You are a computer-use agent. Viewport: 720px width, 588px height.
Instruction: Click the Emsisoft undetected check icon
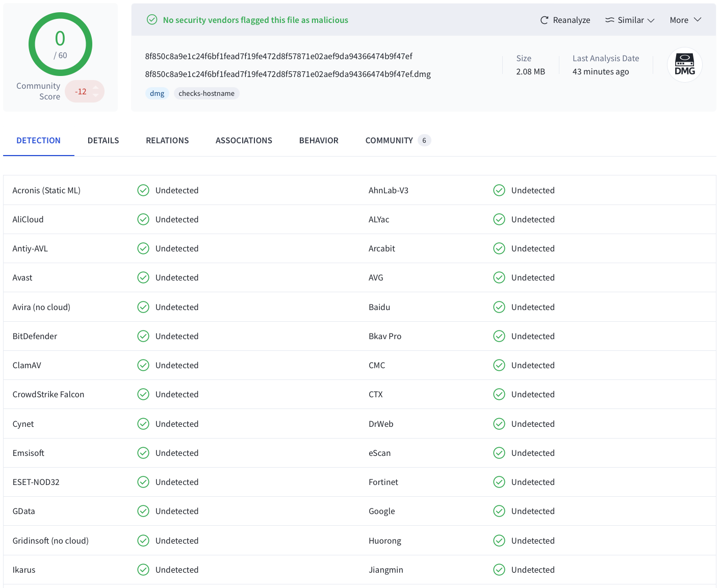pos(143,453)
